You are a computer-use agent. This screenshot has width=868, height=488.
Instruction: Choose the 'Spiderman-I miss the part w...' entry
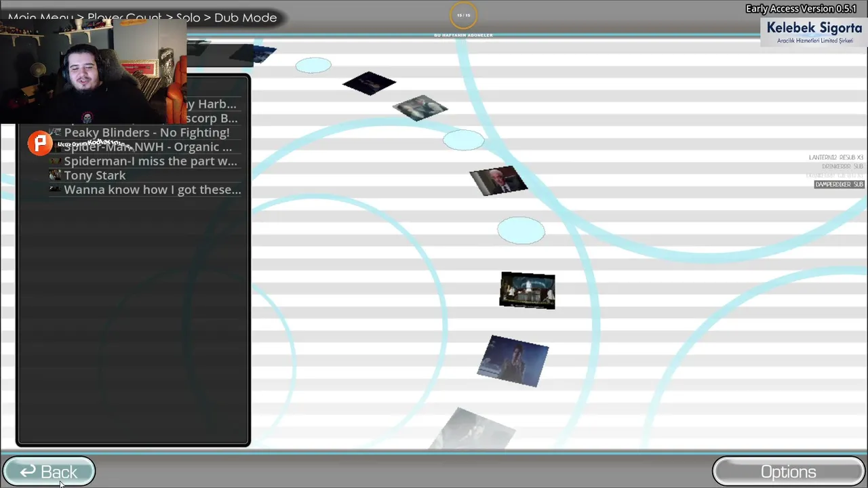click(x=151, y=161)
